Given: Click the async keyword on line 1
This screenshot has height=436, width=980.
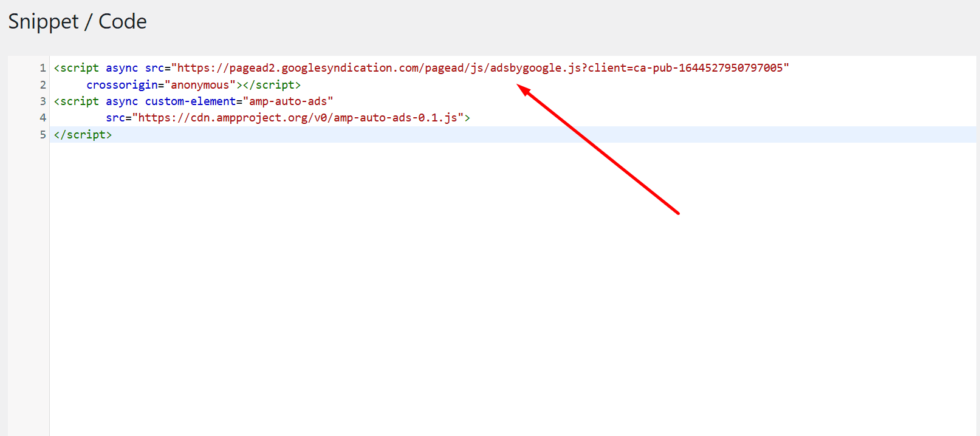Looking at the screenshot, I should [122, 68].
